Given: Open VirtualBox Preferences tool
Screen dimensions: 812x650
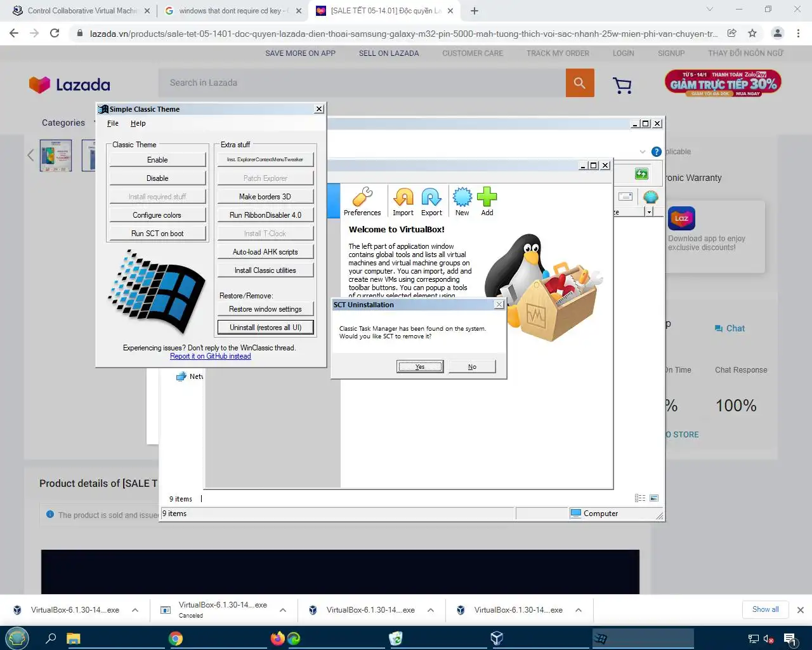Looking at the screenshot, I should point(362,201).
